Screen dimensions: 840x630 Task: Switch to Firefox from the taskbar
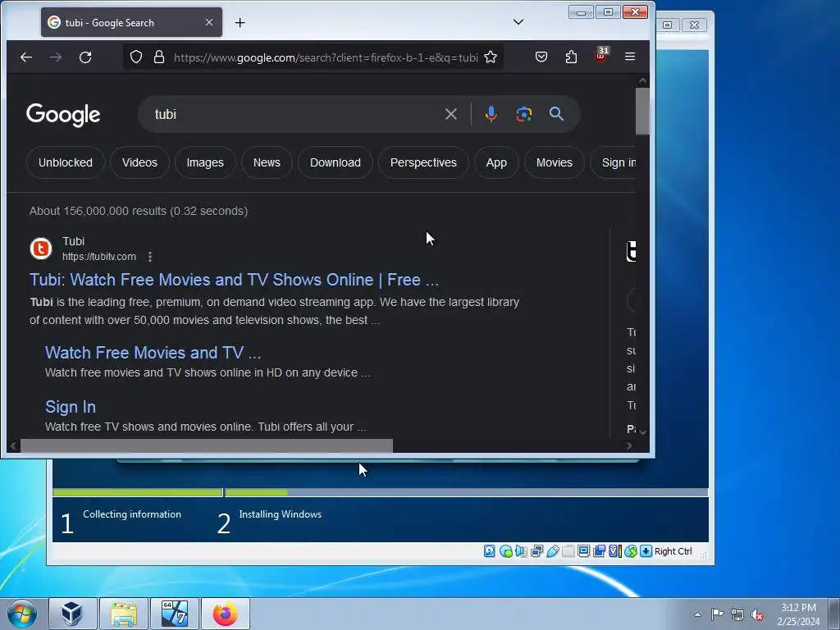225,614
